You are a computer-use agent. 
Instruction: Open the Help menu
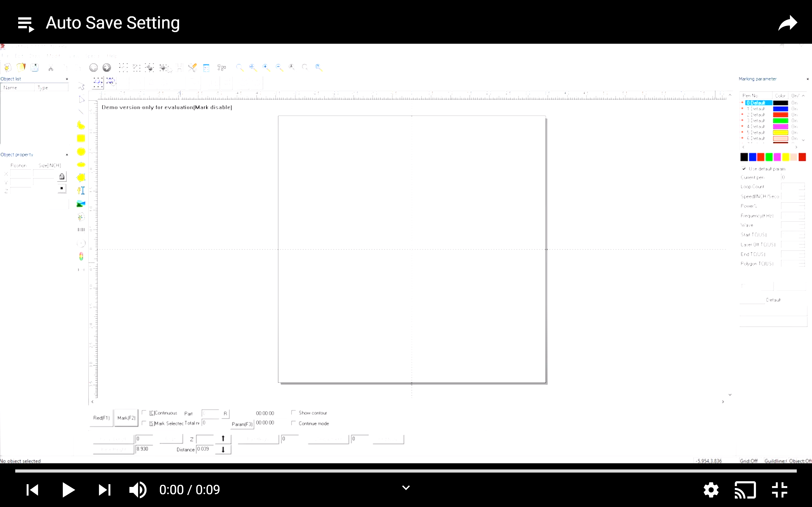point(112,56)
